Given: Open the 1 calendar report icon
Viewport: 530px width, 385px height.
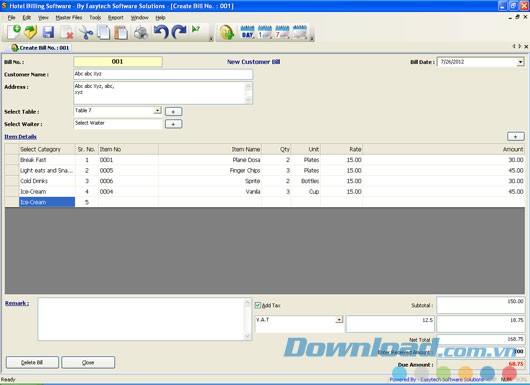Looking at the screenshot, I should [x=265, y=32].
